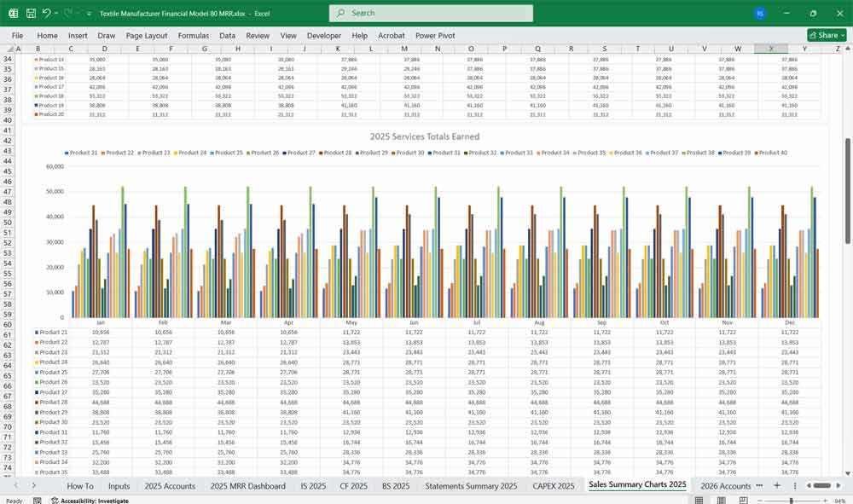The width and height of the screenshot is (853, 504).
Task: Switch to Normal view in status bar
Action: point(699,501)
